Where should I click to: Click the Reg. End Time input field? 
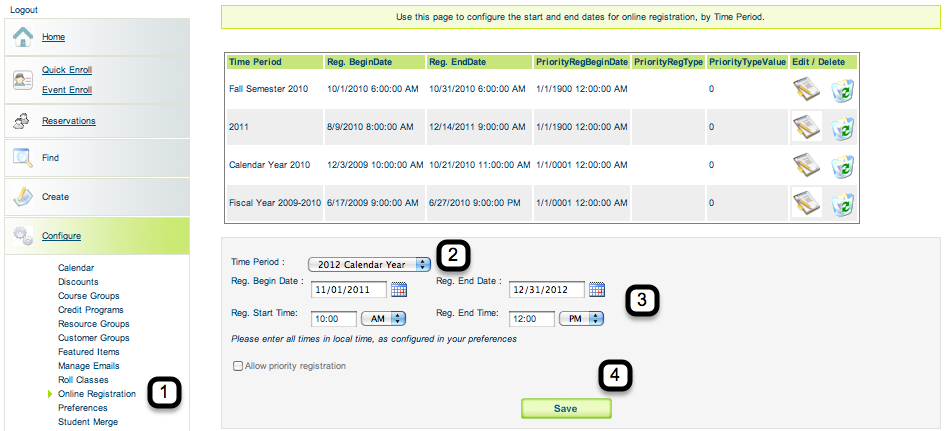[x=530, y=318]
